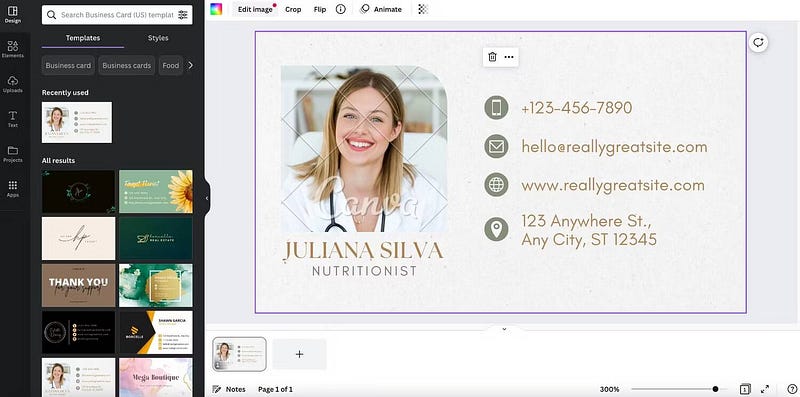Viewport: 800px width, 397px height.
Task: Toggle grid view pages icon
Action: pos(745,389)
